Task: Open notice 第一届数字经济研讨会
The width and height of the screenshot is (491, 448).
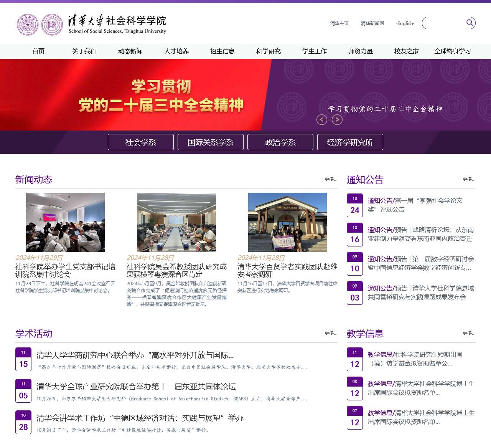Action: [421, 263]
